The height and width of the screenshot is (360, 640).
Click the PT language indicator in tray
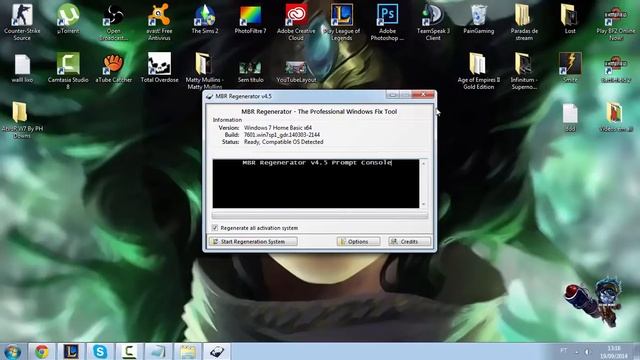click(x=564, y=350)
